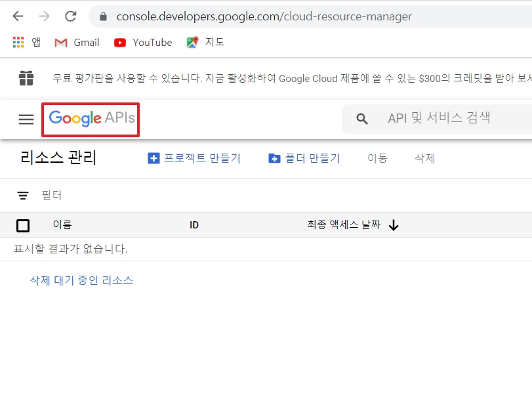Open the Apps bookmark grid

point(26,43)
